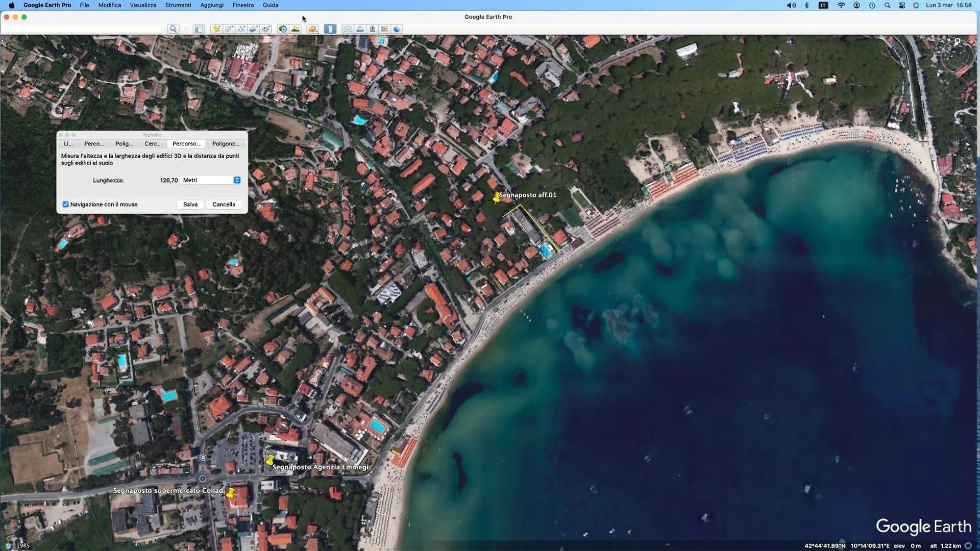This screenshot has height=551, width=980.
Task: Click the blue globe sign-in icon
Action: click(397, 29)
